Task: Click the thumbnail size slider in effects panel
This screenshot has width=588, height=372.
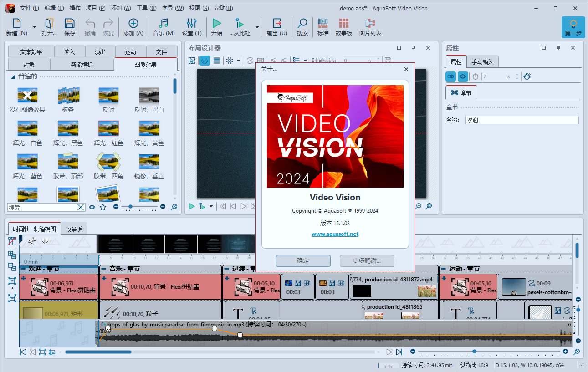Action: pyautogui.click(x=139, y=207)
